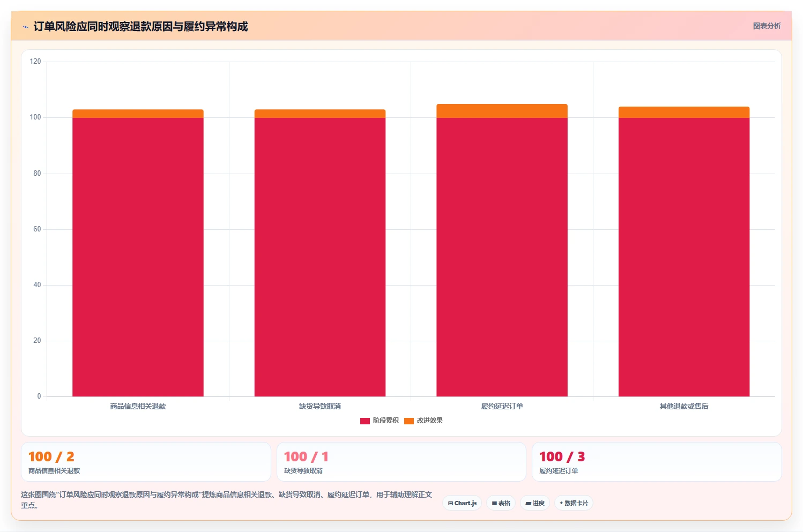Click the y-axis value 0
This screenshot has width=803, height=532.
39,396
